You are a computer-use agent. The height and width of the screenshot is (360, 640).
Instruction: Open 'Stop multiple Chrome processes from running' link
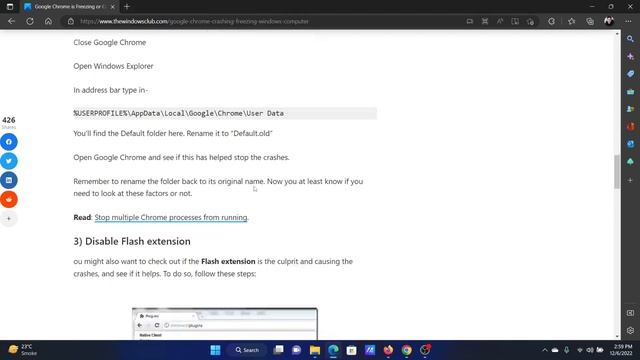click(x=171, y=218)
